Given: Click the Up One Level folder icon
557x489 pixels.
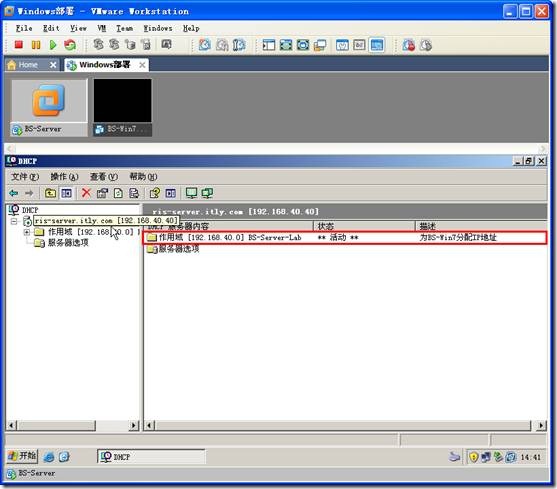Looking at the screenshot, I should tap(50, 193).
